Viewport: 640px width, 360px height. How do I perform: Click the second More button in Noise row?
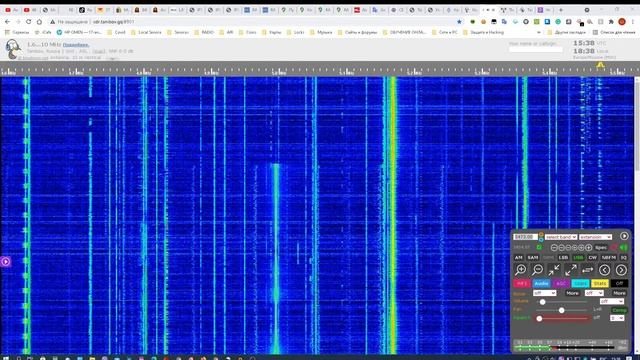coord(619,293)
